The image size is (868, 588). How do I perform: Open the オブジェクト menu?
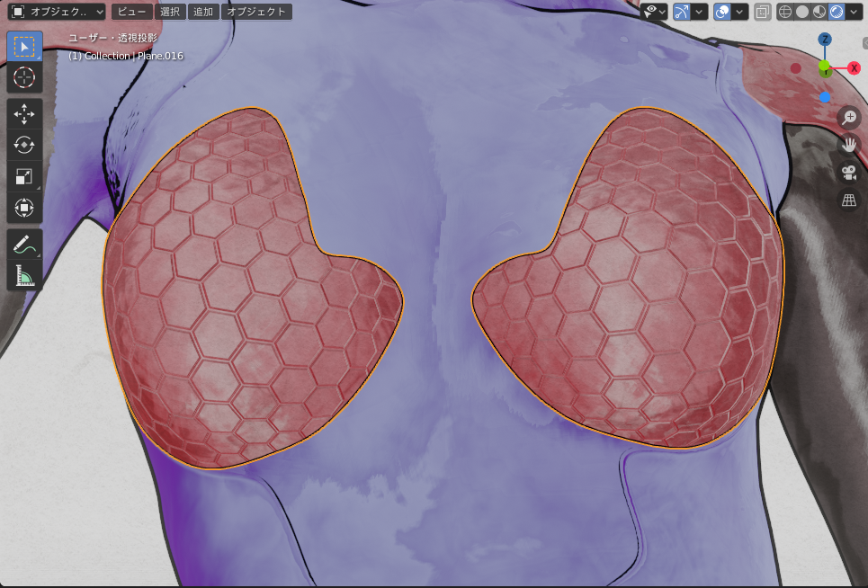(x=256, y=12)
